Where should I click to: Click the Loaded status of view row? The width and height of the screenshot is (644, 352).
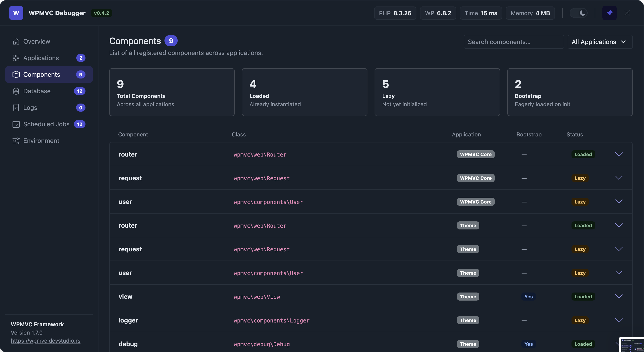pyautogui.click(x=583, y=297)
